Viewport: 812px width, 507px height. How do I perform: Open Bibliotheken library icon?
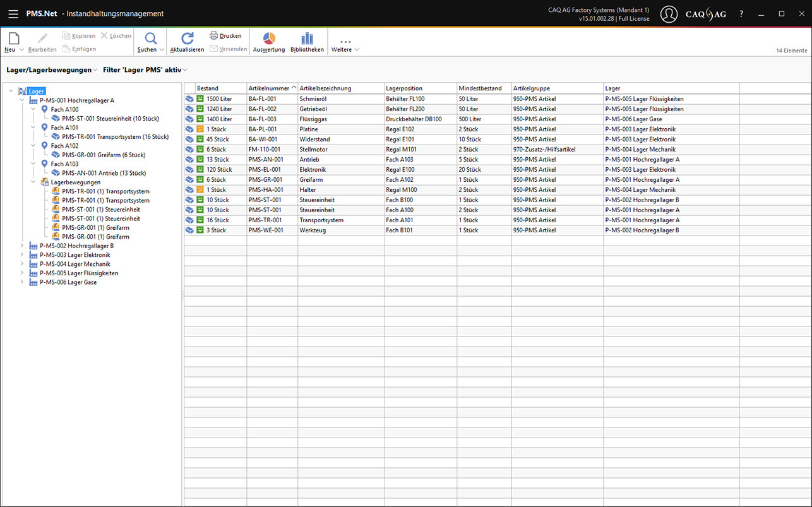click(307, 39)
